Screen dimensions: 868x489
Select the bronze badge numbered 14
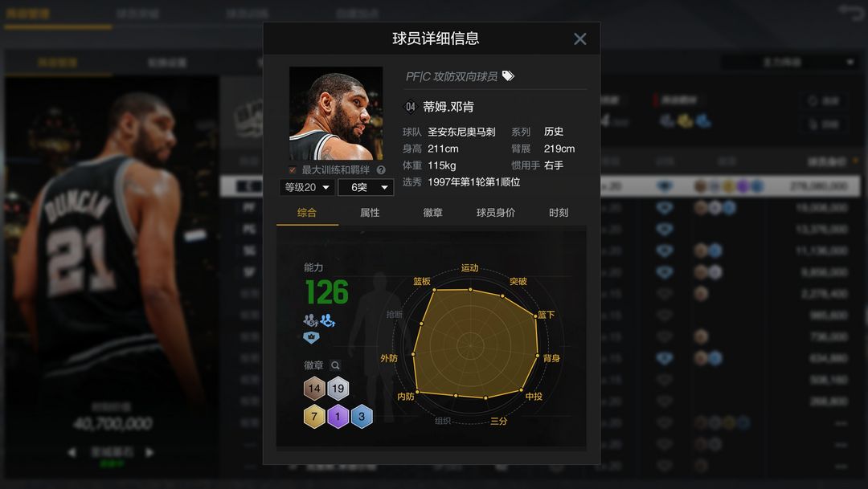pos(314,389)
